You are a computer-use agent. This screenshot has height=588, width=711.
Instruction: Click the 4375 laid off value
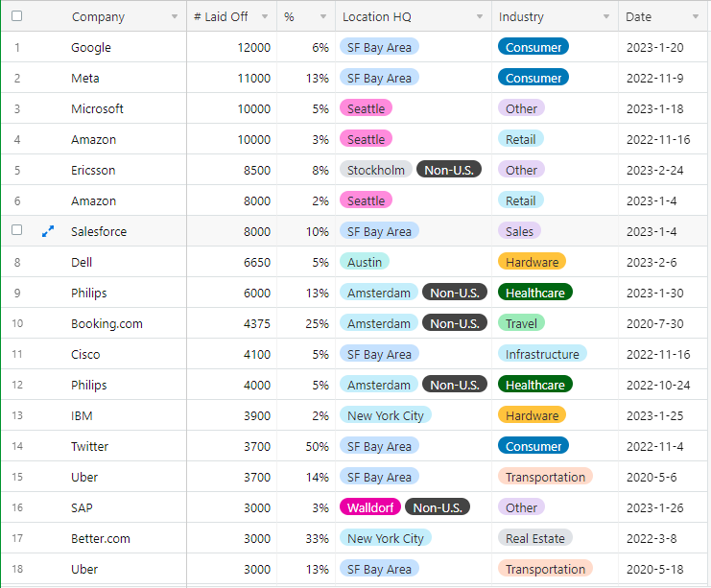[256, 323]
